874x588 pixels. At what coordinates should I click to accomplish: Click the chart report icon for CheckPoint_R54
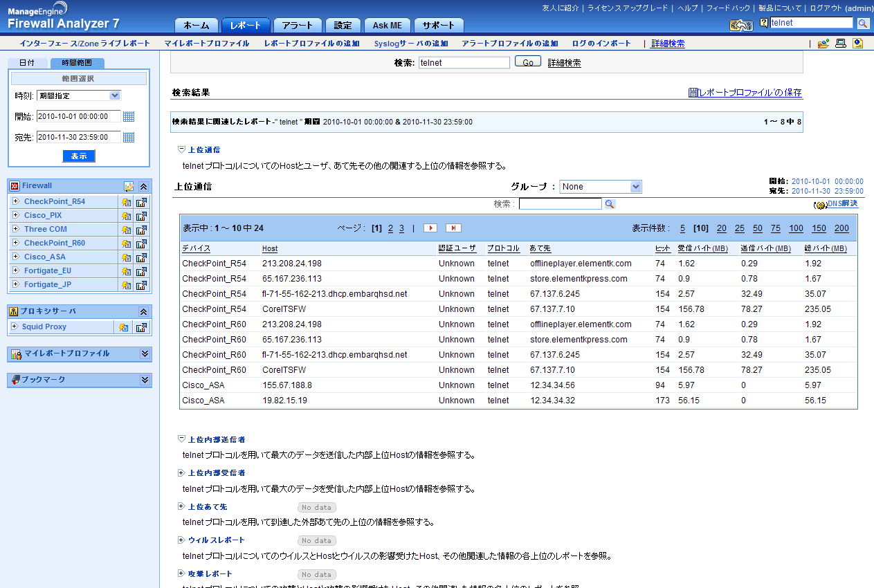141,202
